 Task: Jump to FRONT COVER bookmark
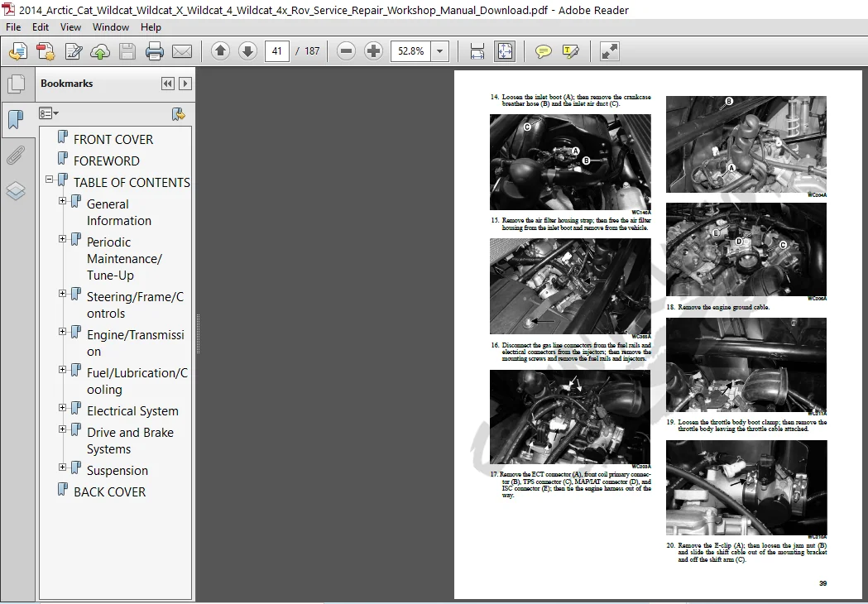point(113,140)
